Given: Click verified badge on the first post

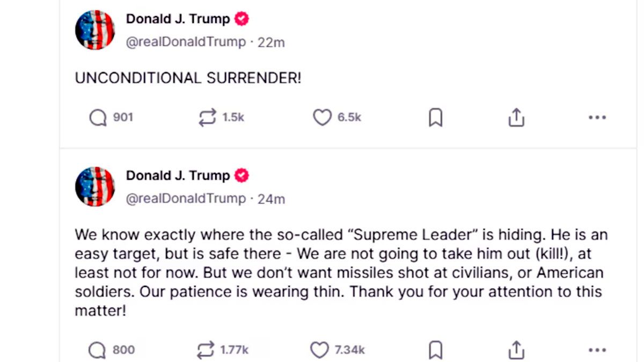Looking at the screenshot, I should [242, 19].
